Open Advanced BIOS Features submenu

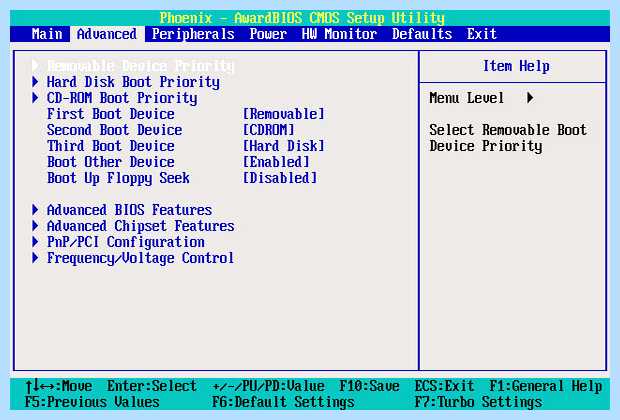click(129, 210)
